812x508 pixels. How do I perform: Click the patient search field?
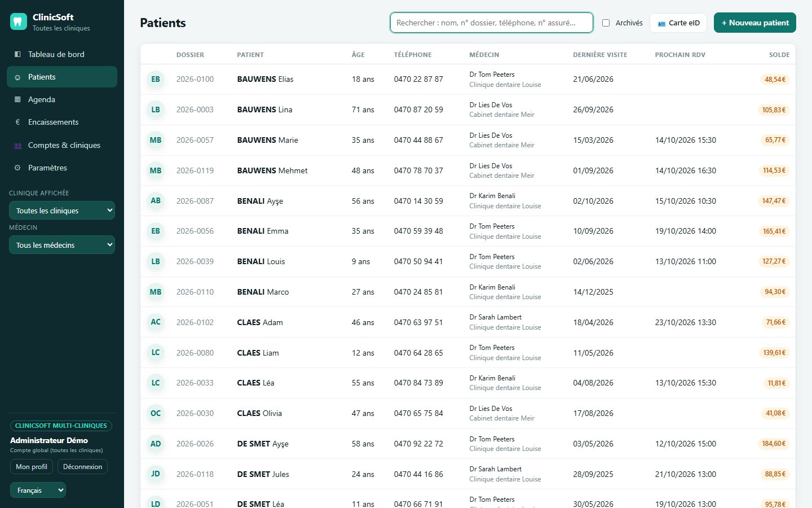click(492, 23)
